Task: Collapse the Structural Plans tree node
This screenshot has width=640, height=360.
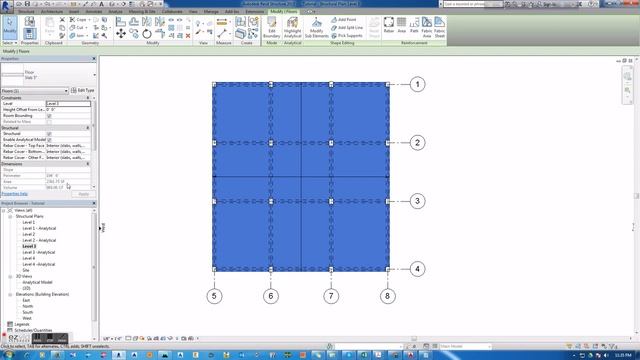Action: [10, 216]
